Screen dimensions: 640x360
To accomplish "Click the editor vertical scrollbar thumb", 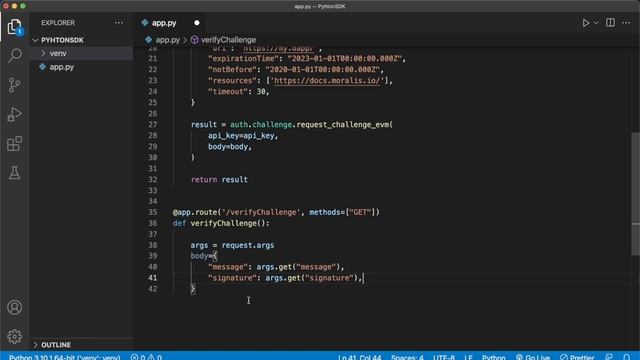I will pyautogui.click(x=636, y=194).
